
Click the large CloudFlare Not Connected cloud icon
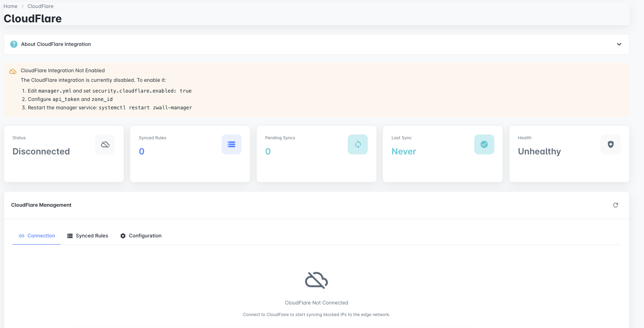[x=317, y=280]
